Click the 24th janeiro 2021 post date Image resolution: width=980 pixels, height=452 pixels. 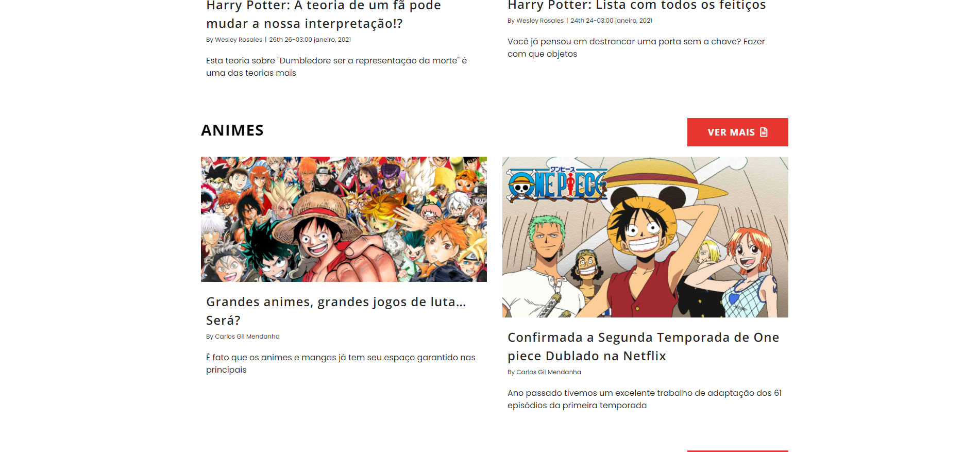(611, 21)
